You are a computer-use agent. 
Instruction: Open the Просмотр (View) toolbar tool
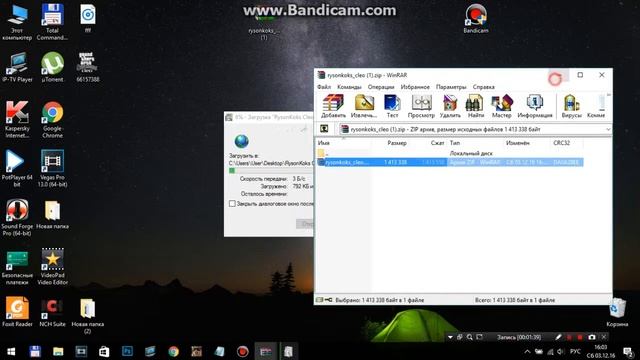click(421, 106)
